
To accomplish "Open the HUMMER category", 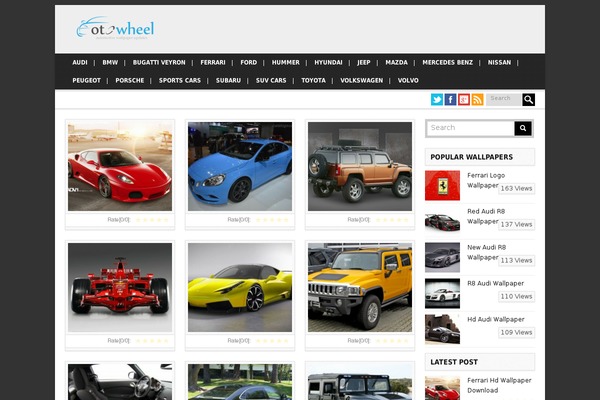I will point(285,62).
